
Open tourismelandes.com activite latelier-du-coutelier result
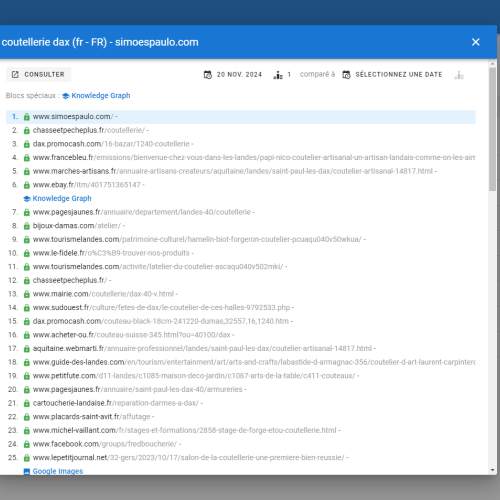(158, 267)
